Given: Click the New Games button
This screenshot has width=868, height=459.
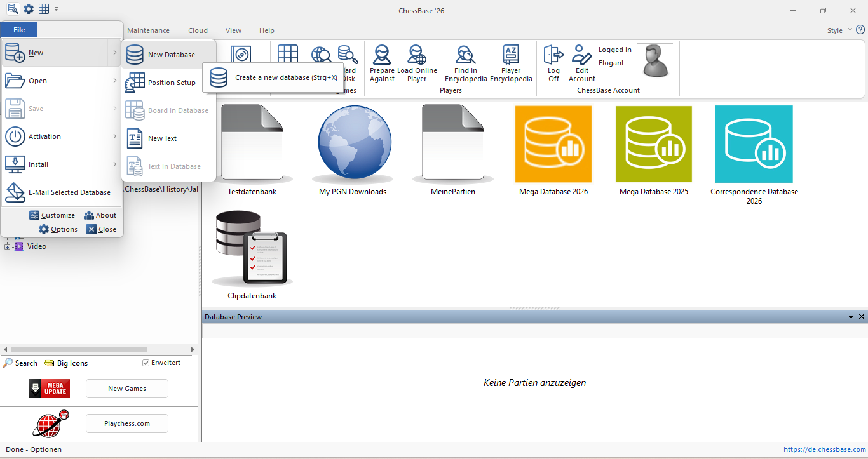Looking at the screenshot, I should tap(127, 389).
